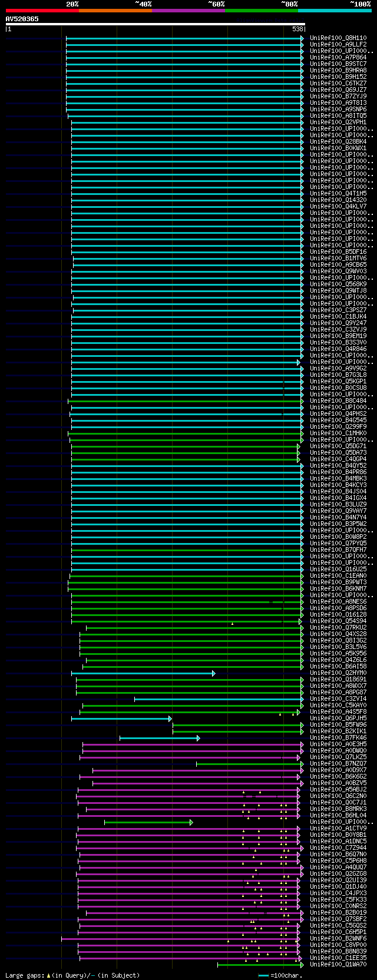
Task: Select the UniRef100_B7FK46 label
Action: 338,738
